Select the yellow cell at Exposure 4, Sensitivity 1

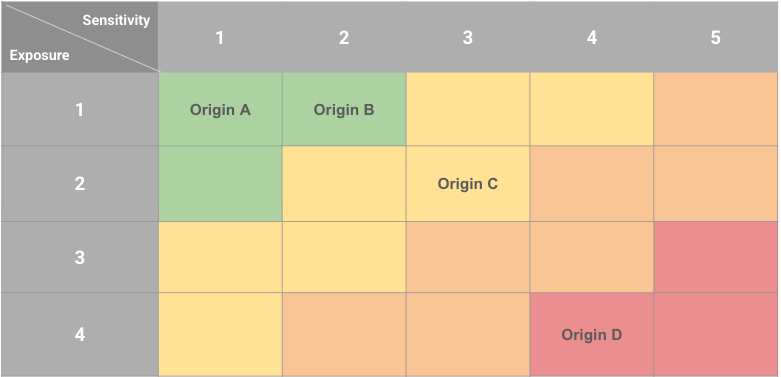tap(220, 334)
